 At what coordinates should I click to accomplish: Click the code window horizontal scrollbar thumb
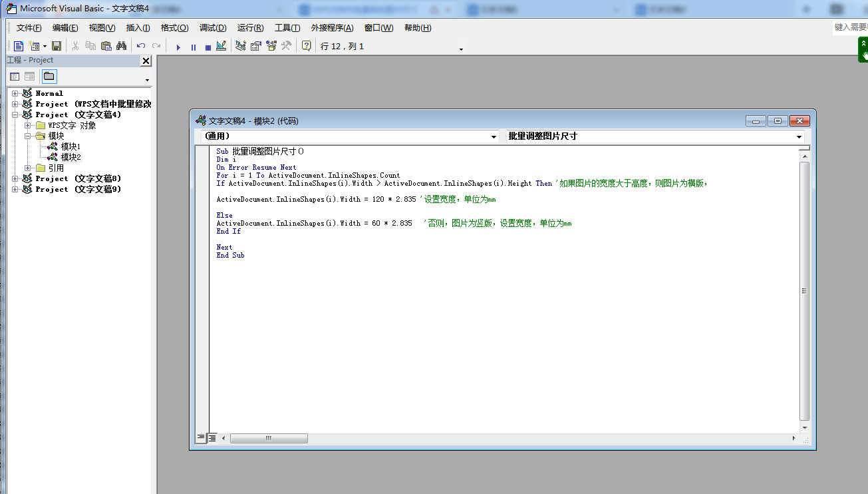coord(269,438)
